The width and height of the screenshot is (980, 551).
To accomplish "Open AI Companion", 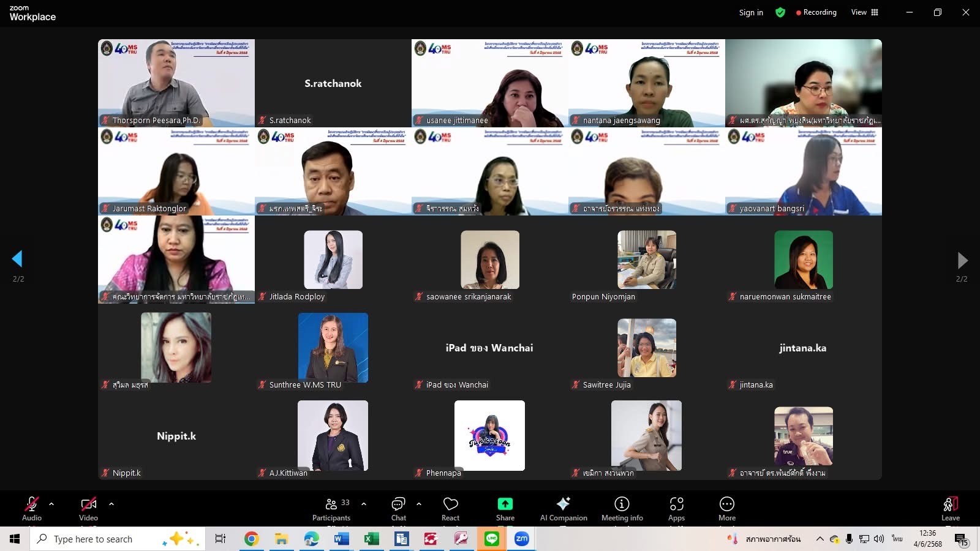I will pyautogui.click(x=563, y=508).
